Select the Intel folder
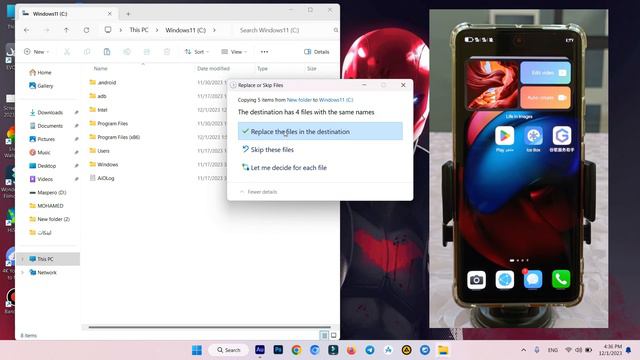 (98, 109)
